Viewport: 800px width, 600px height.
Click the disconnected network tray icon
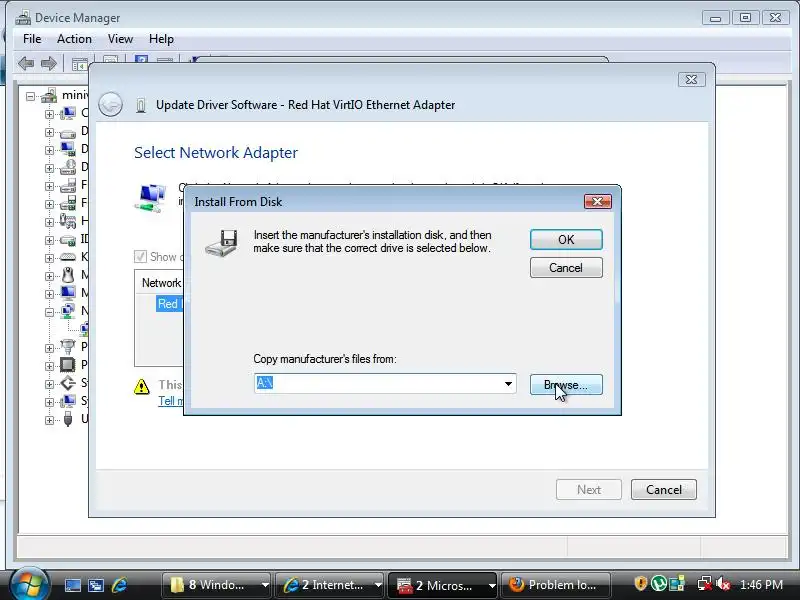705,583
